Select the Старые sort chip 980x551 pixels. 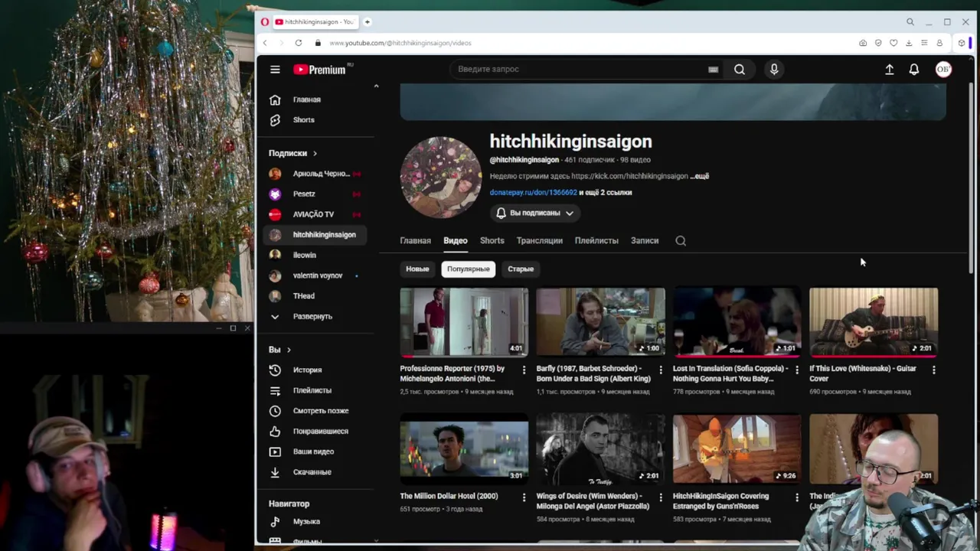pos(521,269)
